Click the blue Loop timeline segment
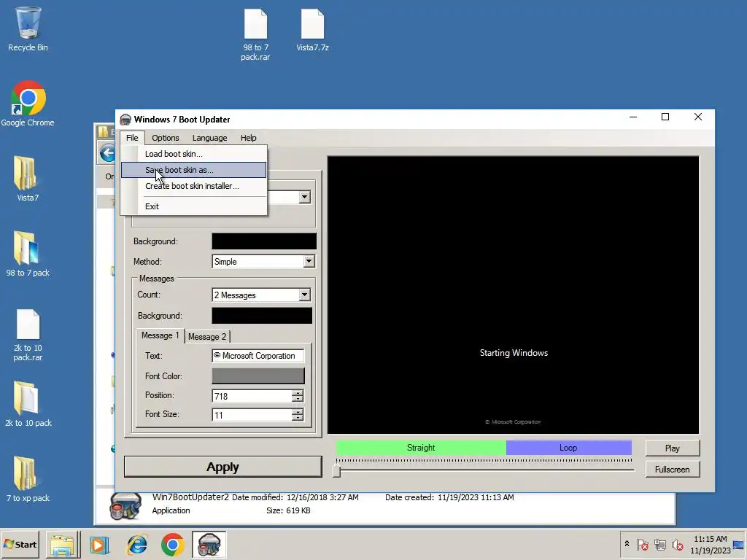This screenshot has width=747, height=560. 569,448
